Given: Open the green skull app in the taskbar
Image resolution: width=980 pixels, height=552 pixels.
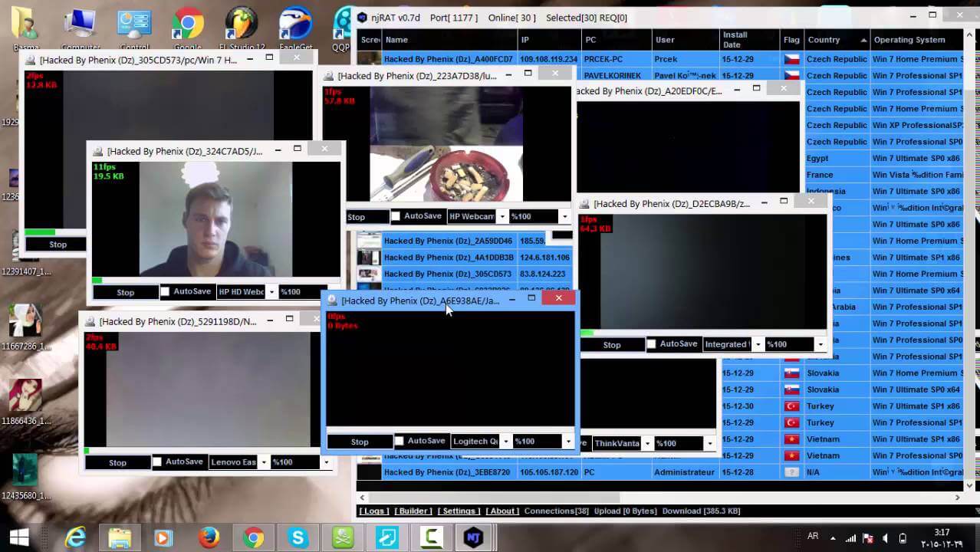Looking at the screenshot, I should (x=342, y=537).
